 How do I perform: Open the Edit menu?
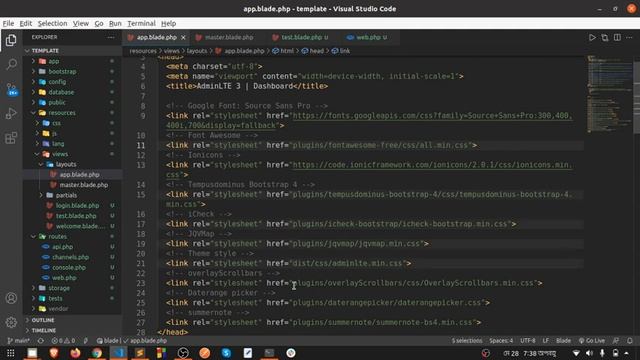[x=26, y=23]
